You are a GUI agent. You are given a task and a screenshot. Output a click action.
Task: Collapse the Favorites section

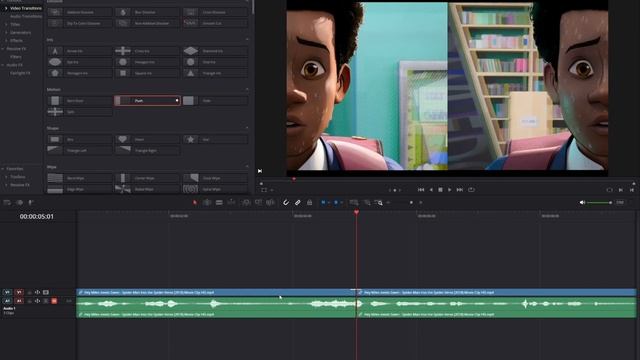tap(3, 169)
